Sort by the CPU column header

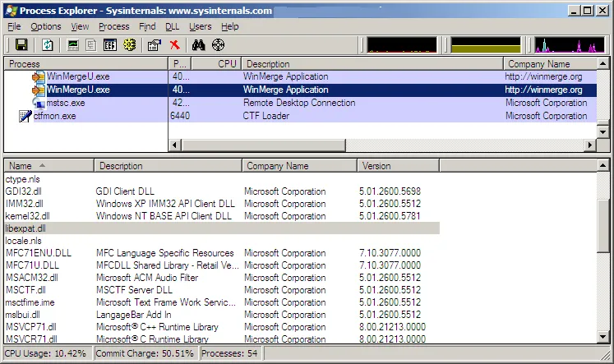pos(216,64)
